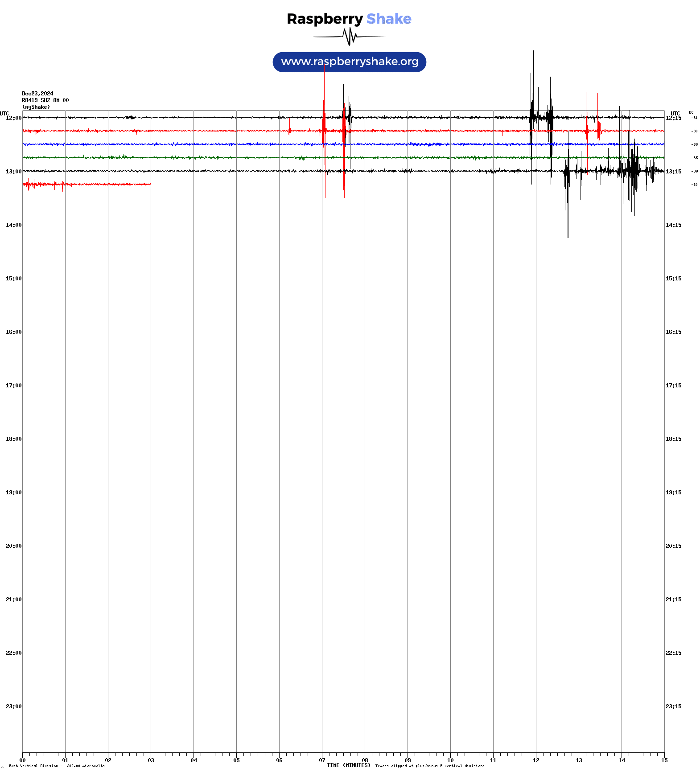
Task: Click the '16:00' row time label
Action: click(x=14, y=332)
